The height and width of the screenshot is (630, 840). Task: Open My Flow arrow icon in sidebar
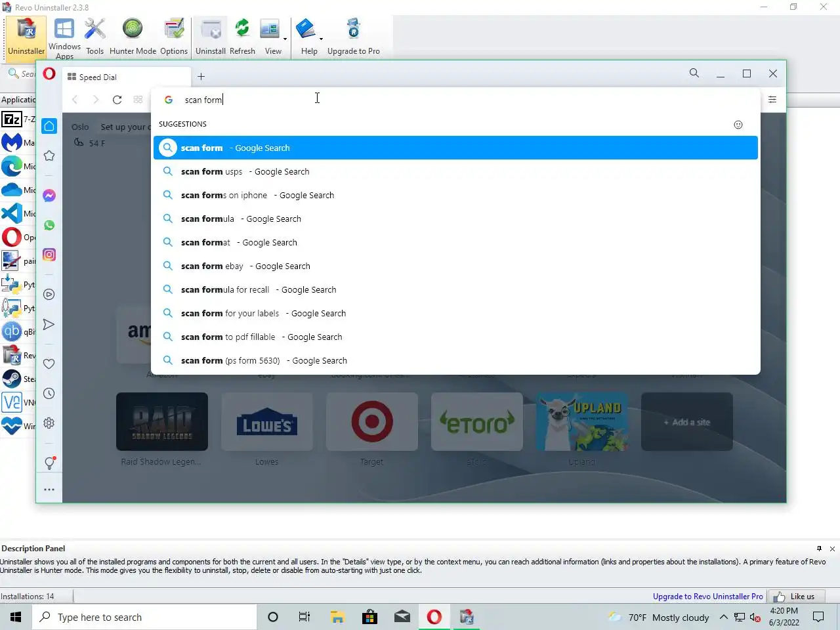coord(49,324)
